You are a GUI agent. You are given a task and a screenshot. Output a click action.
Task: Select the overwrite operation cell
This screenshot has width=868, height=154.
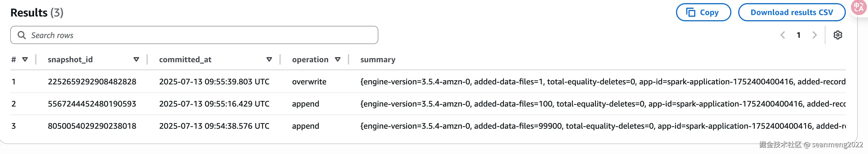point(309,82)
